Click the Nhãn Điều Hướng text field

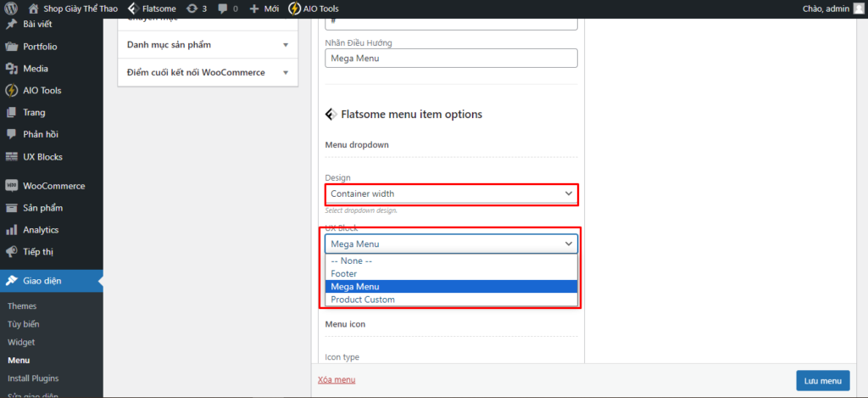(451, 59)
